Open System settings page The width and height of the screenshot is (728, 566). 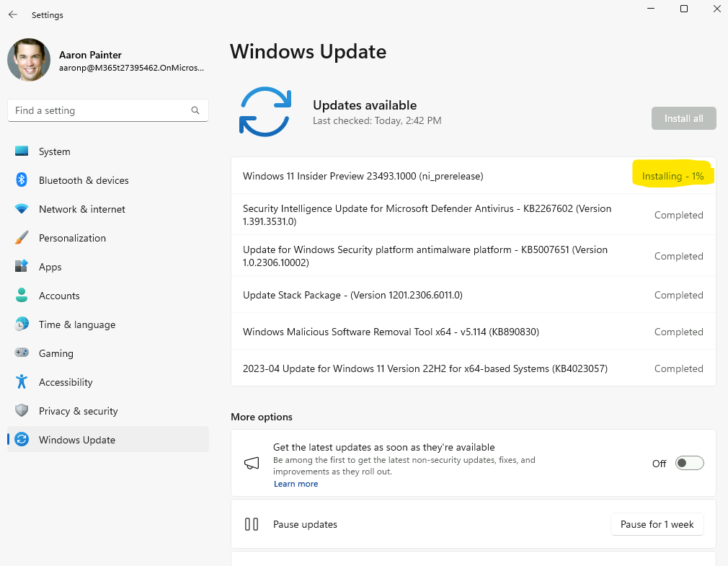(107, 151)
